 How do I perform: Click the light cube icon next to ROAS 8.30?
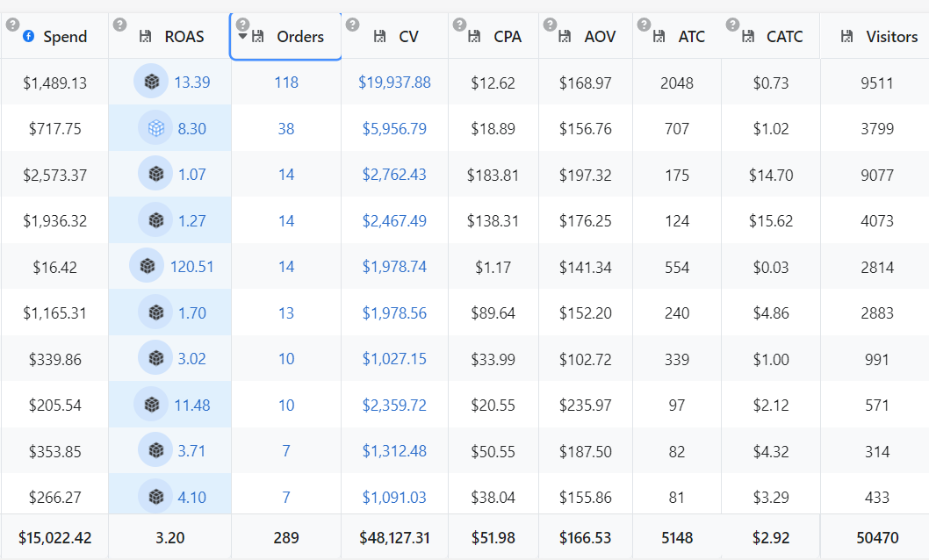(155, 128)
